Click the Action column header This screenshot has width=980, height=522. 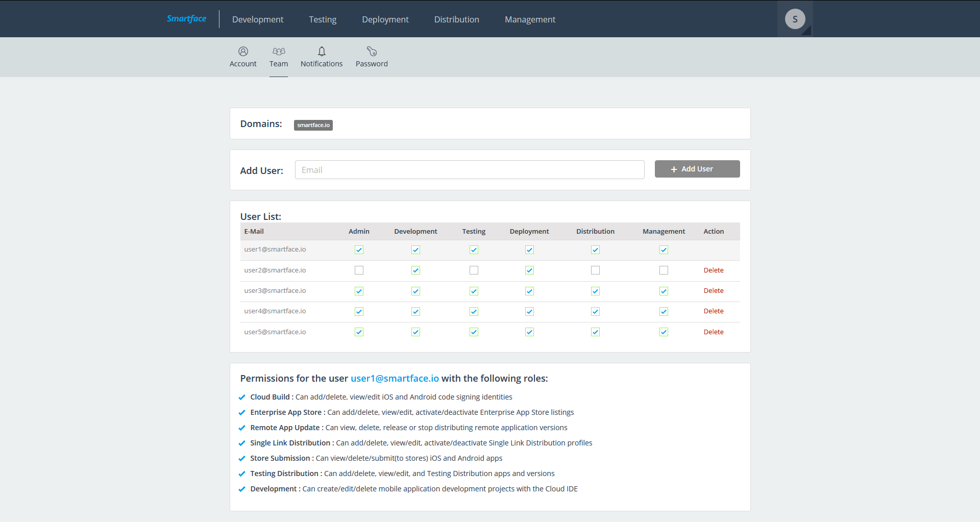click(714, 232)
